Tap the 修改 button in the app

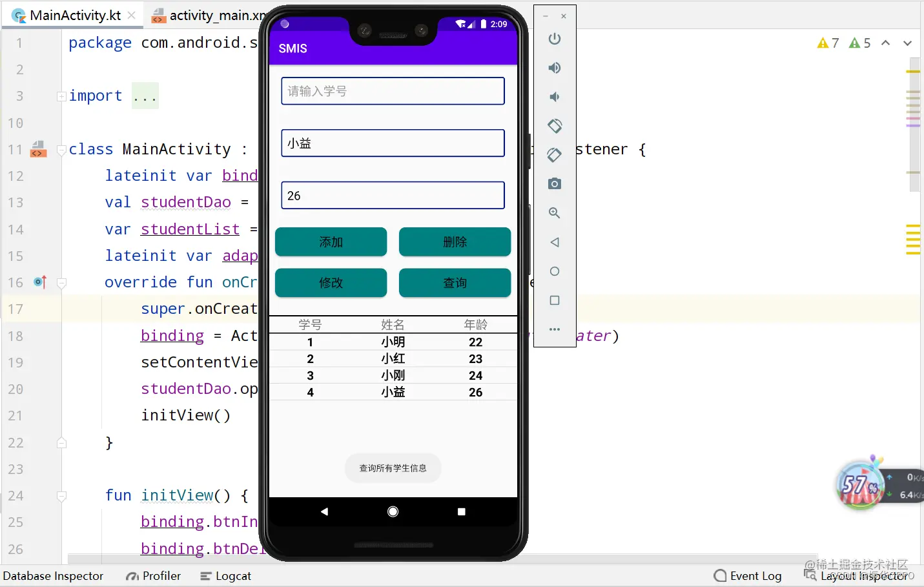[x=331, y=283]
